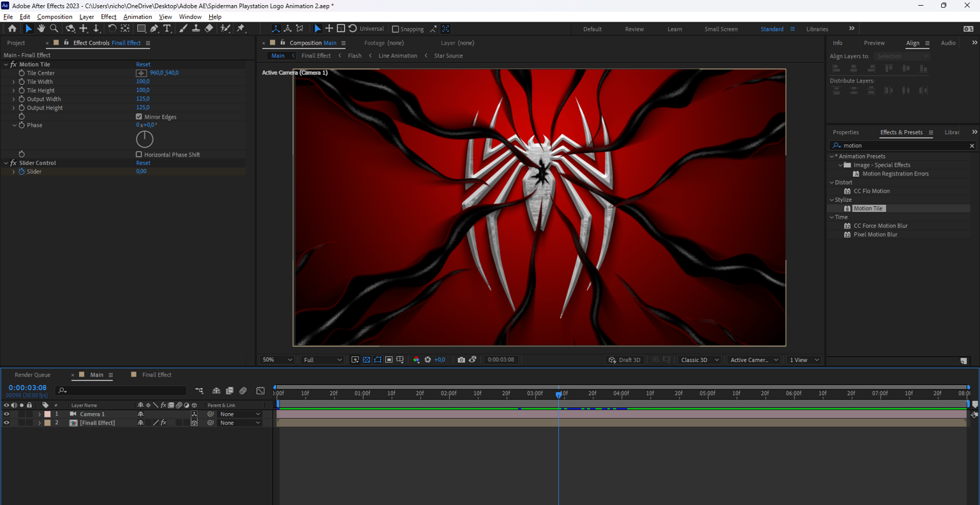Select the Orbit camera tool
The image size is (980, 505).
pyautogui.click(x=70, y=29)
